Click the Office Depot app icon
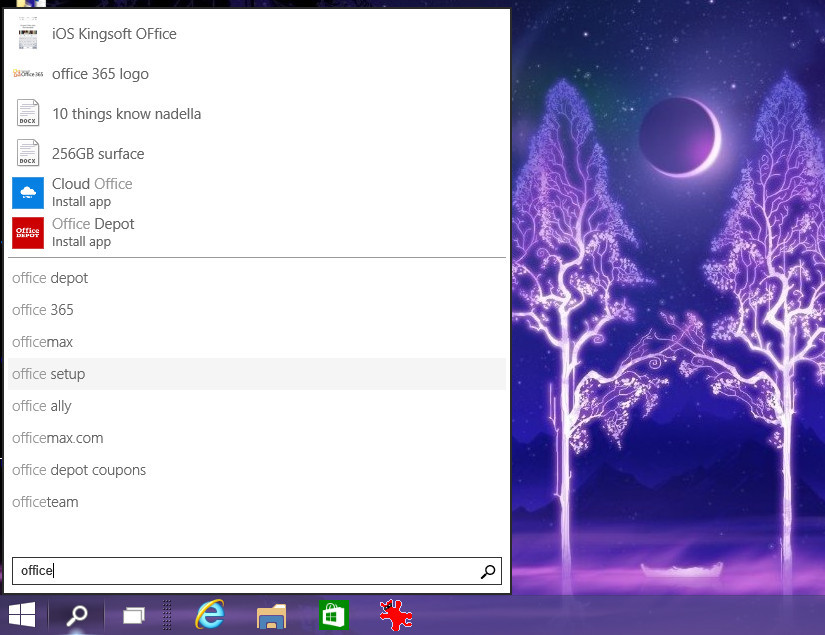The image size is (825, 635). pos(28,232)
